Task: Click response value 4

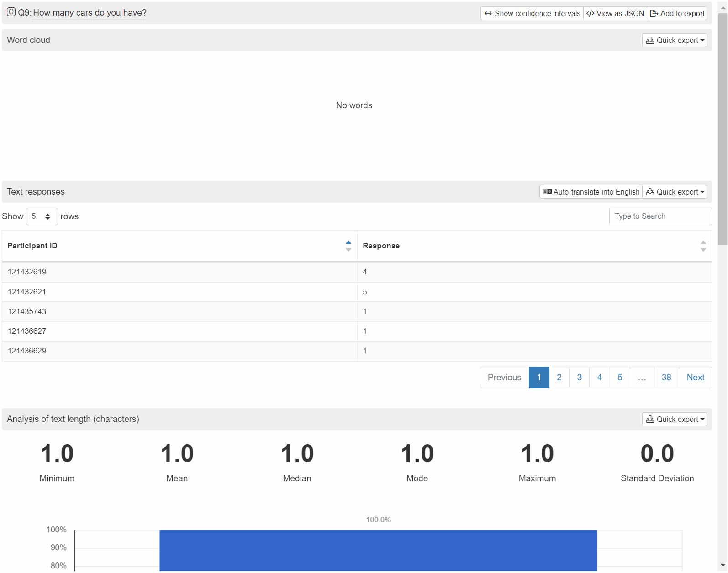Action: [x=364, y=272]
